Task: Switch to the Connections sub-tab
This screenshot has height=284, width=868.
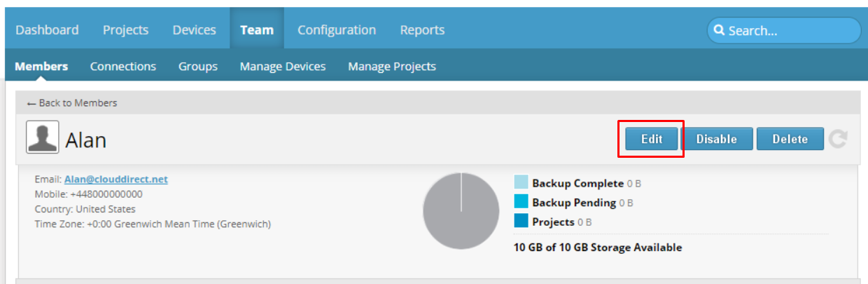Action: [123, 67]
